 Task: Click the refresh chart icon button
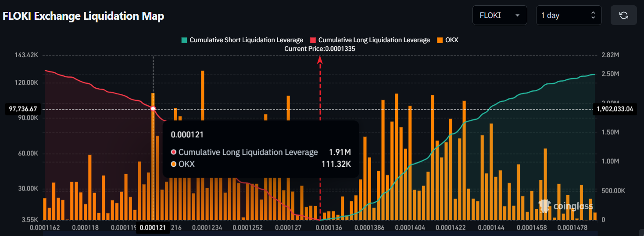pos(623,15)
